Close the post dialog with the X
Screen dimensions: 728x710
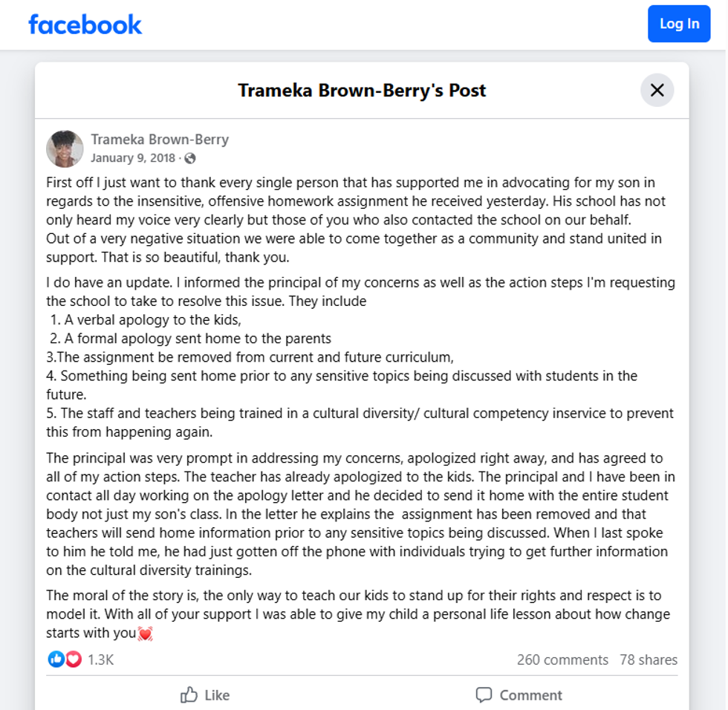pos(657,90)
